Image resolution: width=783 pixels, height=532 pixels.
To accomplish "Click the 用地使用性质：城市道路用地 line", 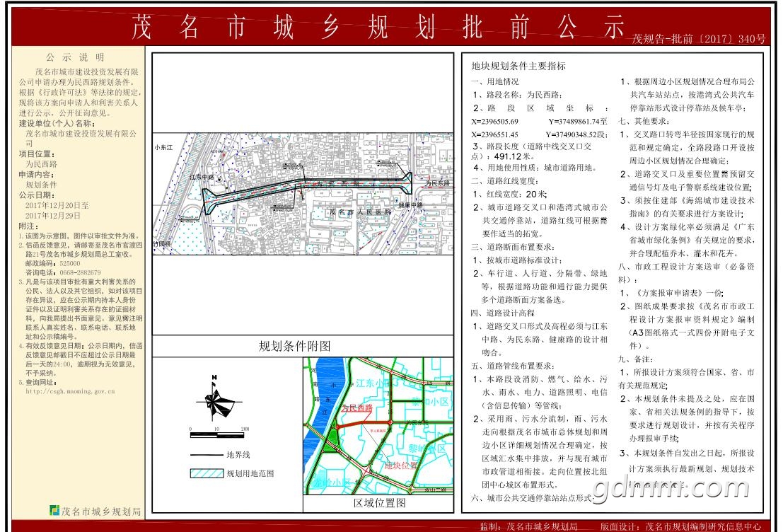I will pyautogui.click(x=535, y=168).
